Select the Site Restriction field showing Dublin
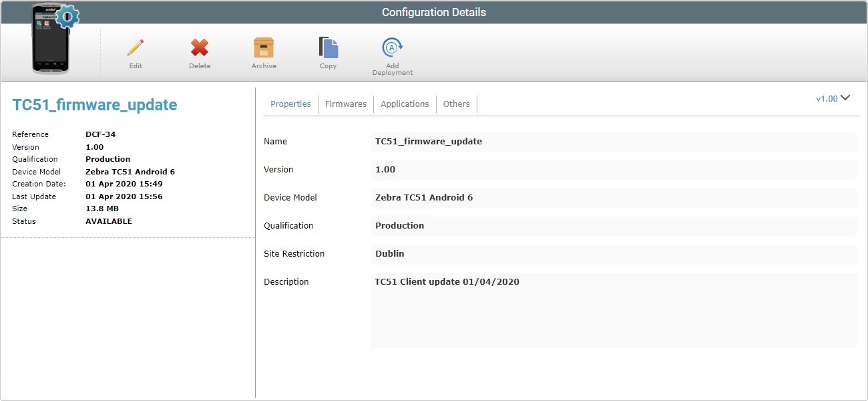This screenshot has width=868, height=401. point(612,254)
